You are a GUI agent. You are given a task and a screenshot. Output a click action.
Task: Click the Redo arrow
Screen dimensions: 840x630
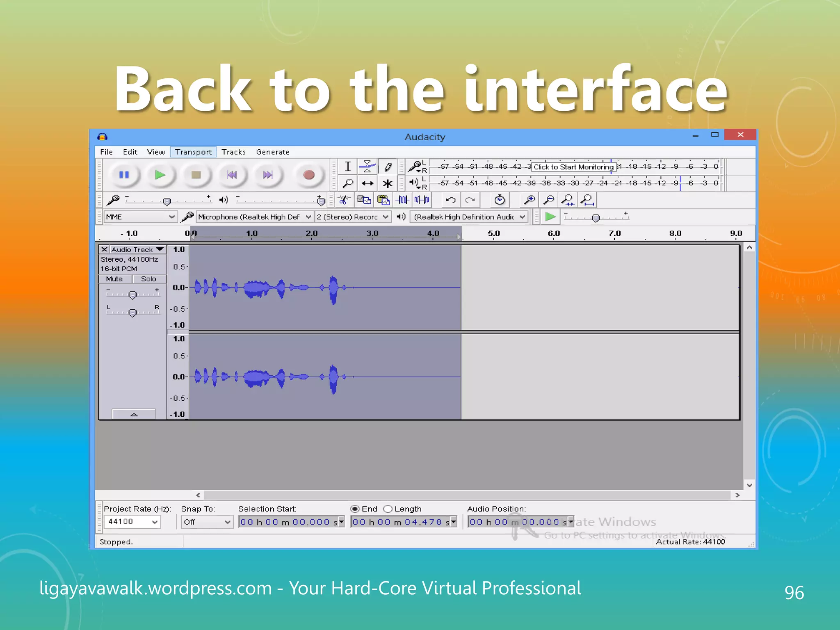[470, 200]
